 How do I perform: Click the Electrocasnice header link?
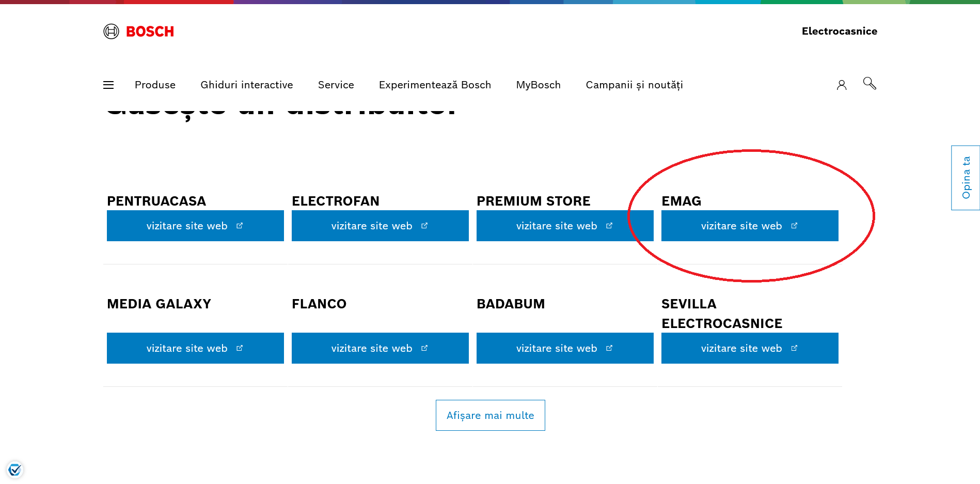tap(839, 31)
